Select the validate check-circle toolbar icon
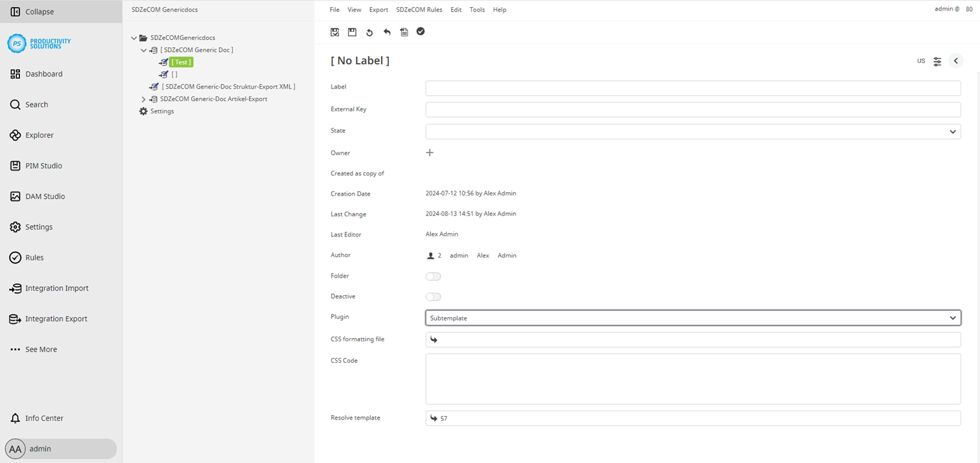980x463 pixels. click(x=421, y=32)
